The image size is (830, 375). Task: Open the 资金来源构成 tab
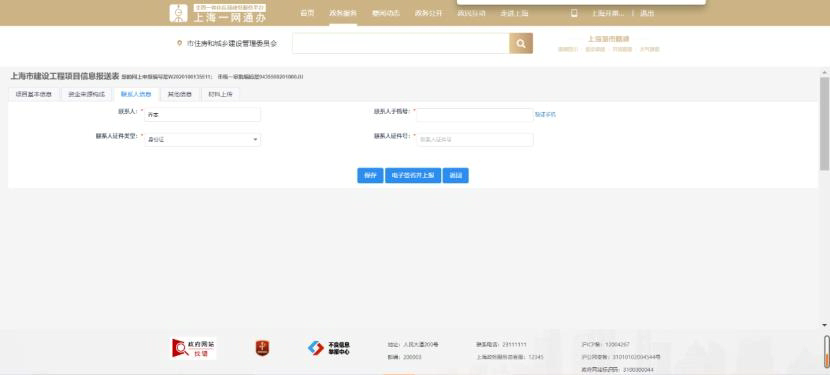click(x=86, y=95)
